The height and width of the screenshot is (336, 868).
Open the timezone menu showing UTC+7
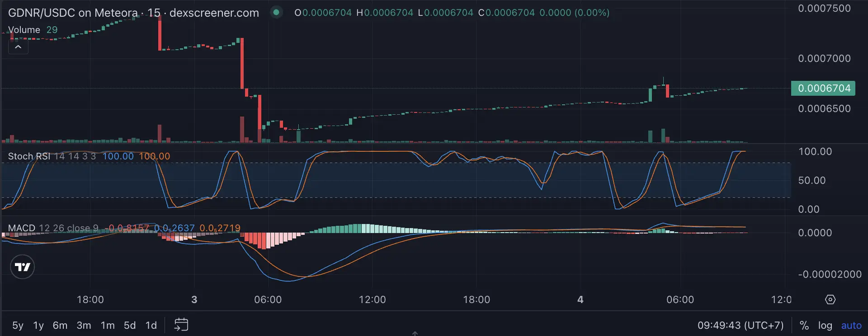coord(741,325)
